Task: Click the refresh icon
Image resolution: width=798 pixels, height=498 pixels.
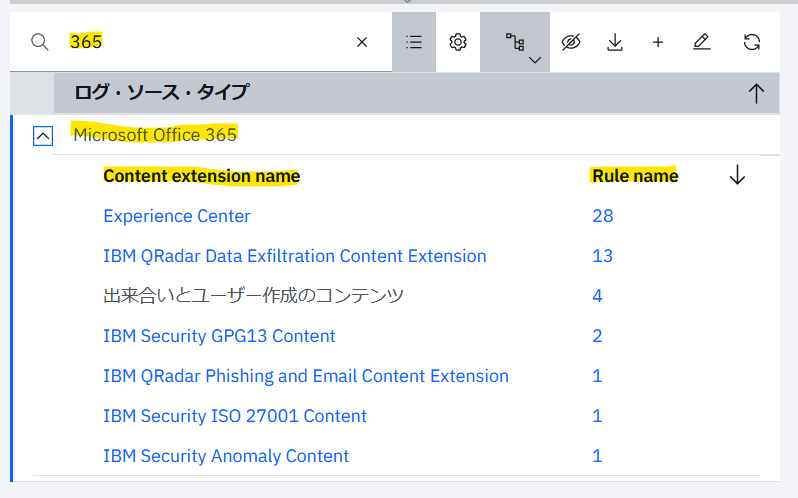Action: (752, 42)
